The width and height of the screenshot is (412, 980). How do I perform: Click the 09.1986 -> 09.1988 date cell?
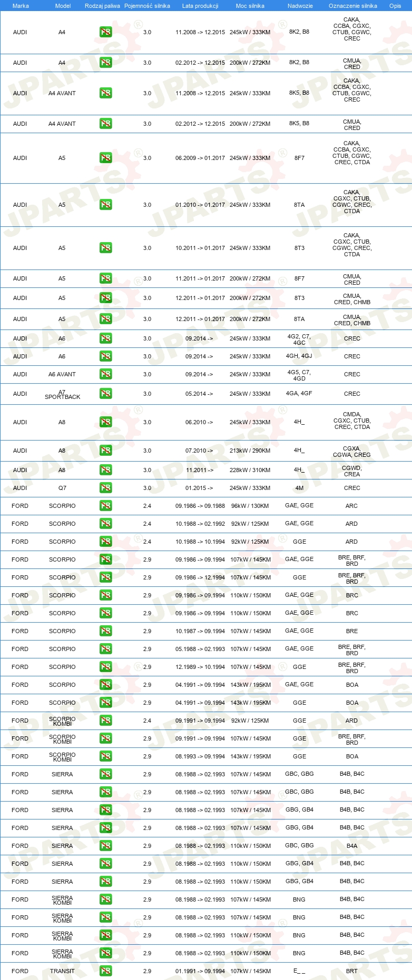[200, 506]
